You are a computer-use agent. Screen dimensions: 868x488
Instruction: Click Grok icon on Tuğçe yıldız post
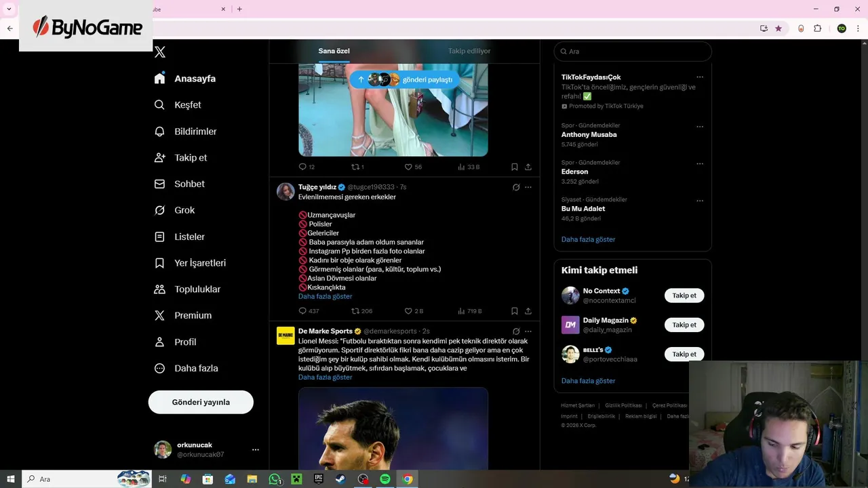(516, 187)
